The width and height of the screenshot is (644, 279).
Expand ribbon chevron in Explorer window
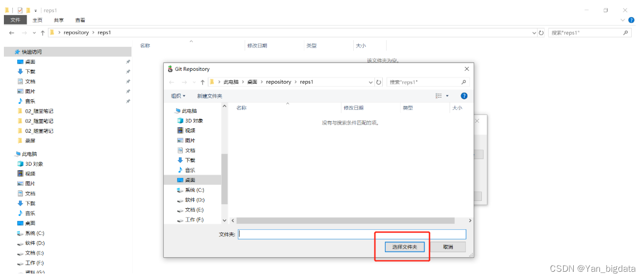tap(622, 20)
